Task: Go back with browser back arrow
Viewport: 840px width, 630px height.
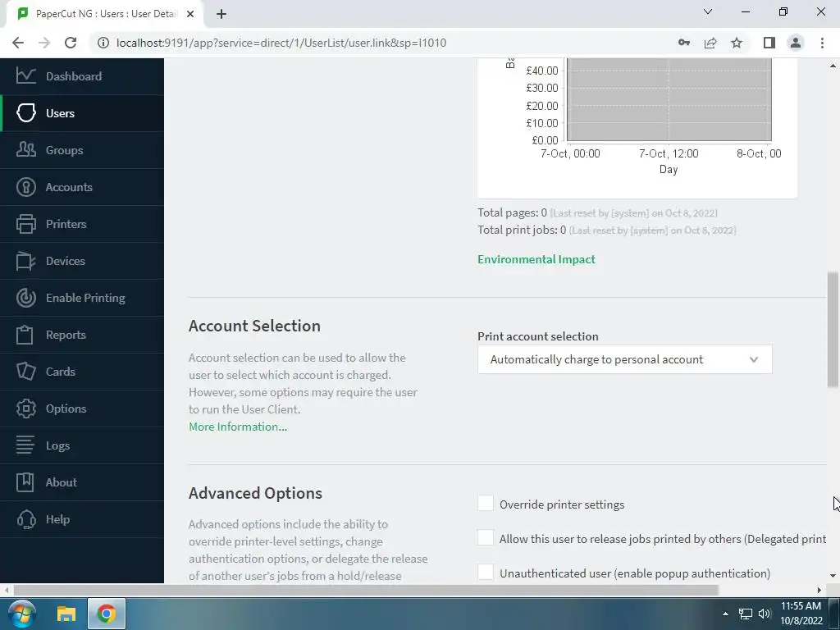Action: [x=18, y=43]
